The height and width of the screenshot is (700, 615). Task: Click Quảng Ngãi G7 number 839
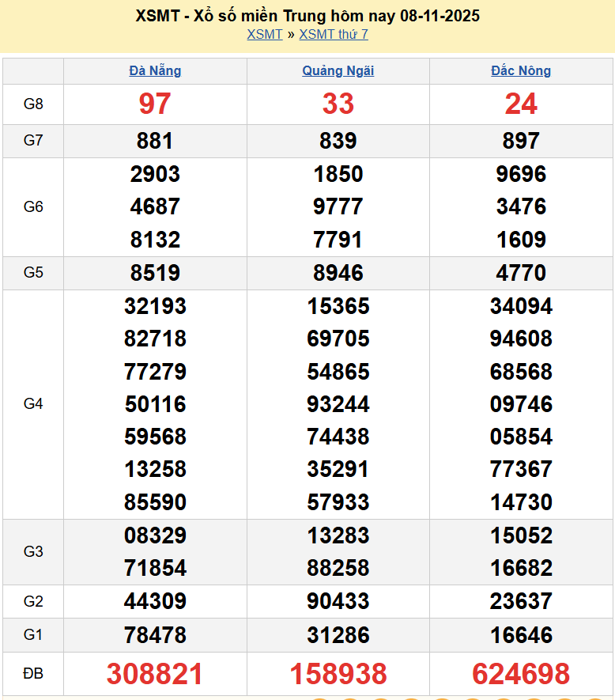point(338,141)
